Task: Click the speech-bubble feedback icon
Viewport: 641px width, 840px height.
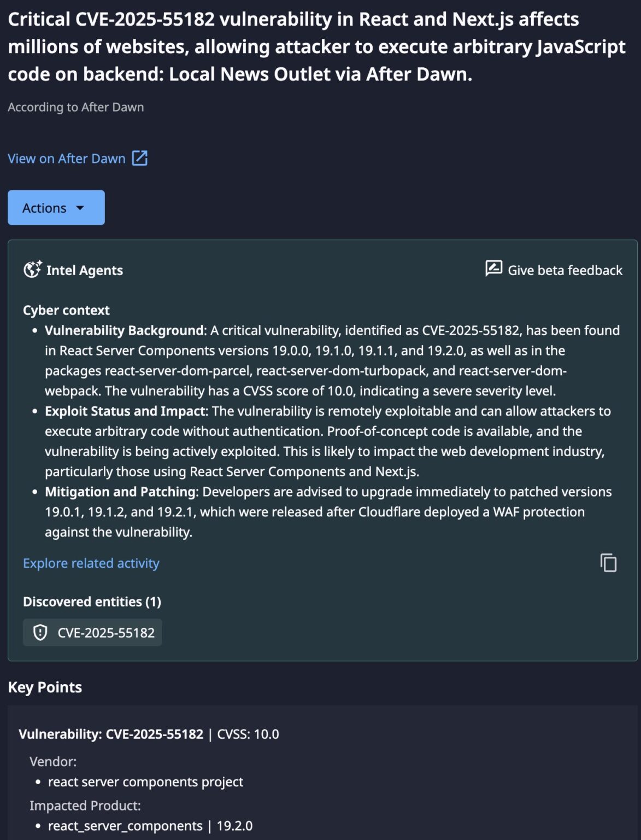Action: [492, 269]
